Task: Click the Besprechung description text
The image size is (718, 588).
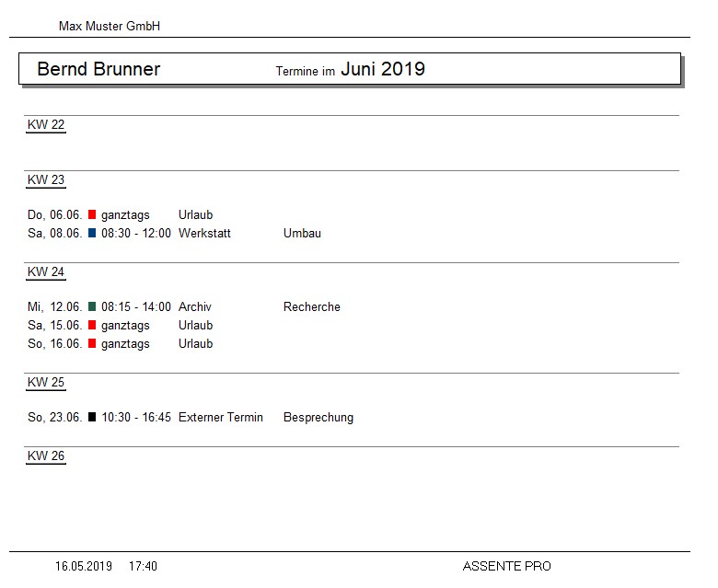Action: [318, 418]
